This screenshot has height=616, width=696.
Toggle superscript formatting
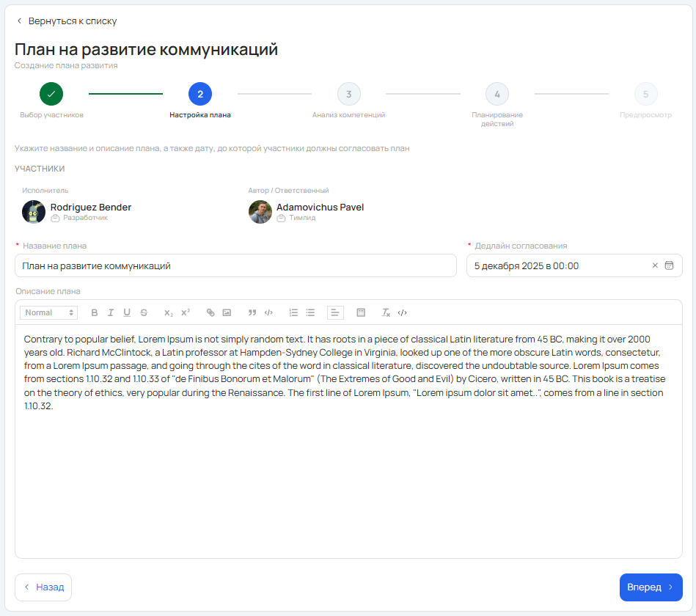(186, 312)
